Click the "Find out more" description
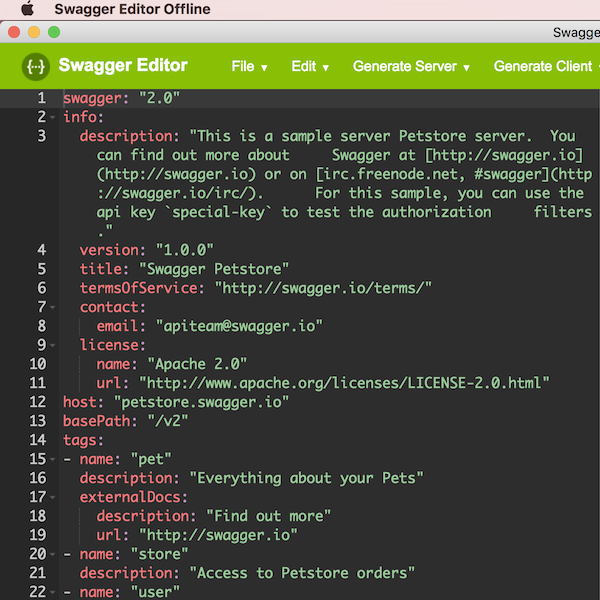This screenshot has height=600, width=600. point(269,516)
